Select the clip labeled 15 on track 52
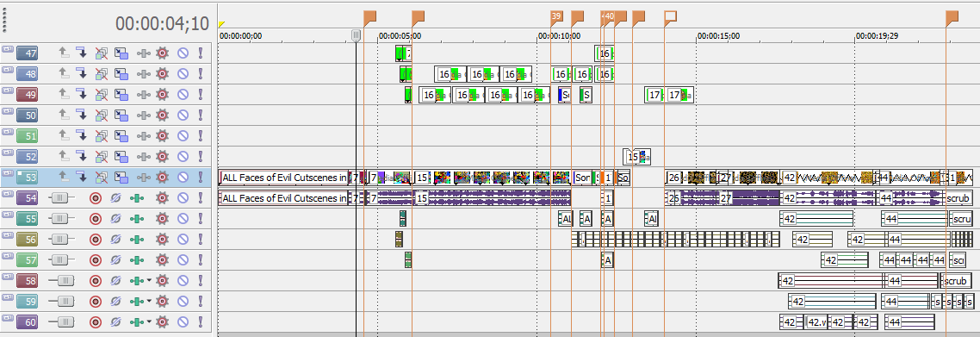 pos(637,157)
